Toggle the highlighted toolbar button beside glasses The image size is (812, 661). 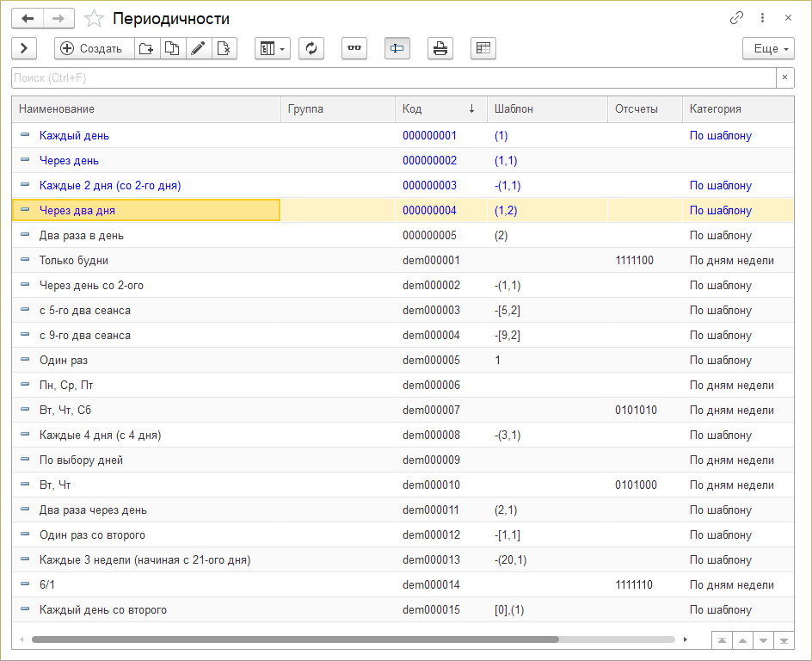click(397, 48)
